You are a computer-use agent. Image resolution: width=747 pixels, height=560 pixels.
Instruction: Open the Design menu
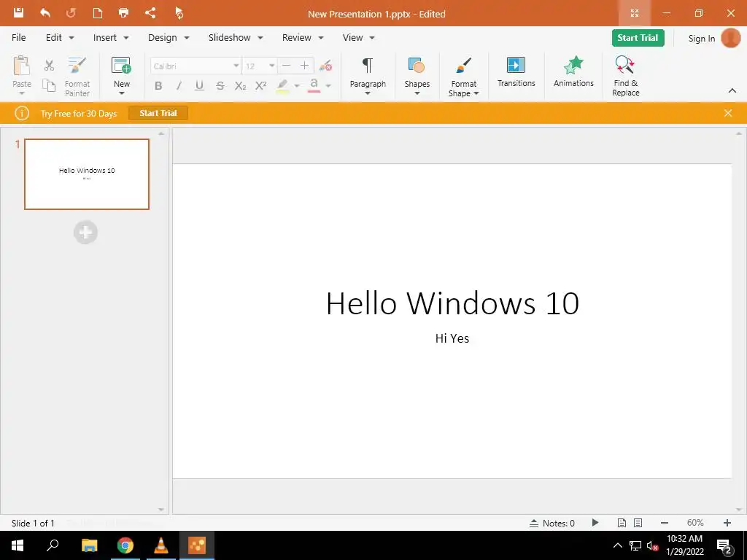[169, 38]
